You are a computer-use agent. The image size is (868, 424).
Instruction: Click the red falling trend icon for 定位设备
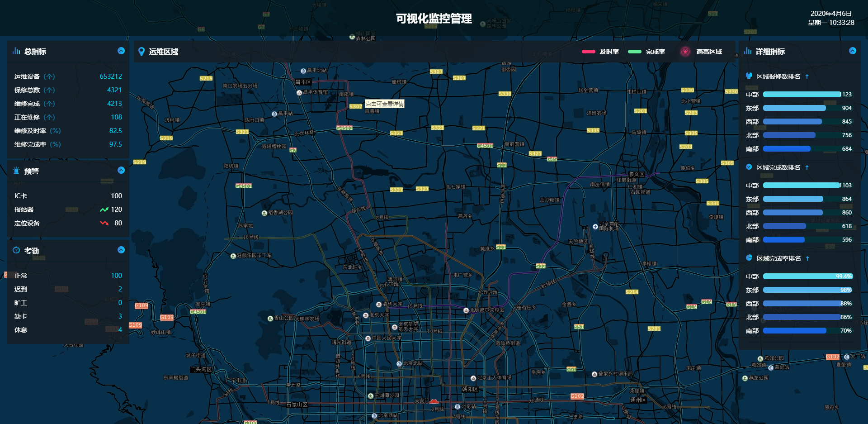pos(104,223)
